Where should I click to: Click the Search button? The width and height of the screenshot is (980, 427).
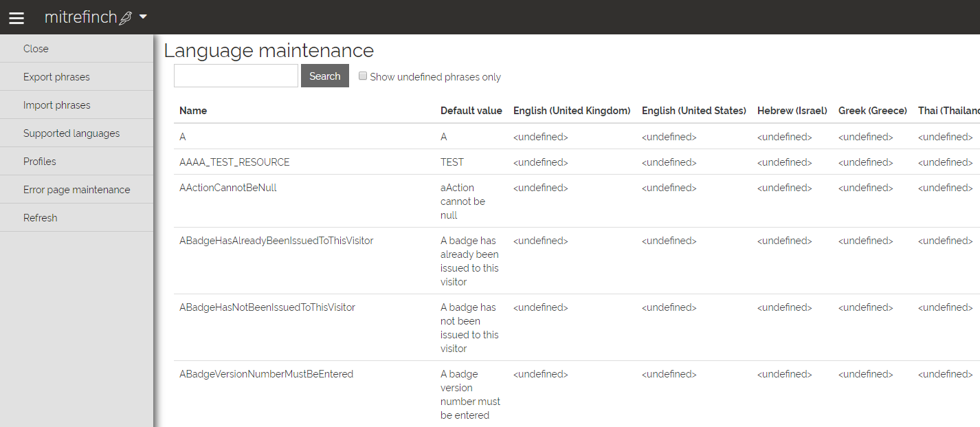coord(324,76)
